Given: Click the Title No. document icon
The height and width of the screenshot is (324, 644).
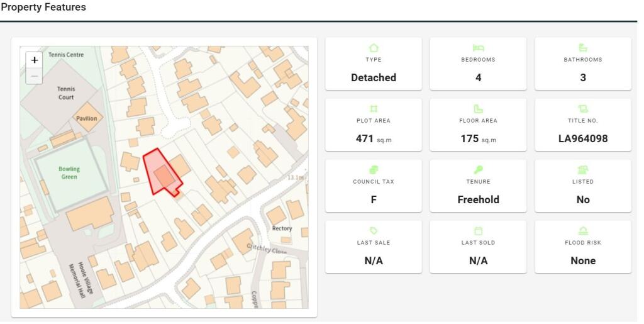Looking at the screenshot, I should point(583,109).
